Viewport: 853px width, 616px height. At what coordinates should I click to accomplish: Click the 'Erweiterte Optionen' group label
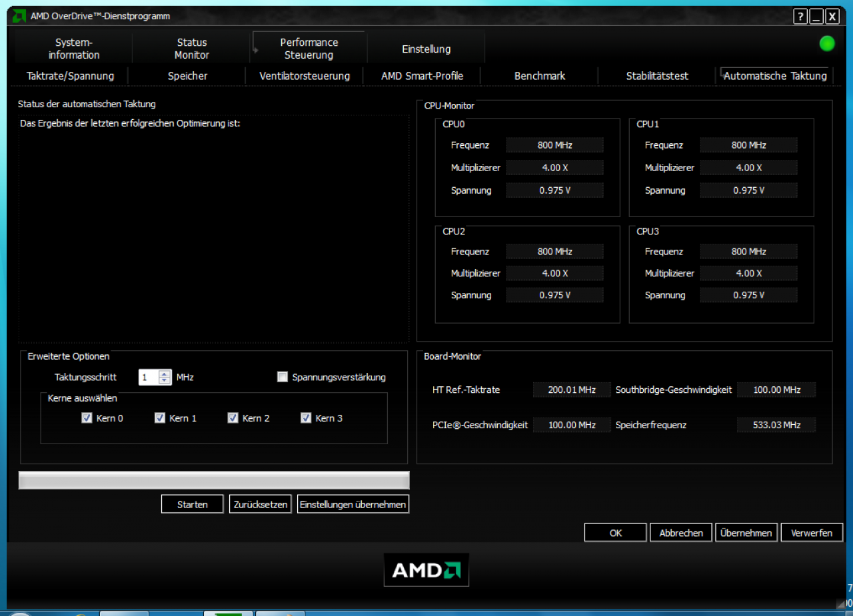coord(69,356)
